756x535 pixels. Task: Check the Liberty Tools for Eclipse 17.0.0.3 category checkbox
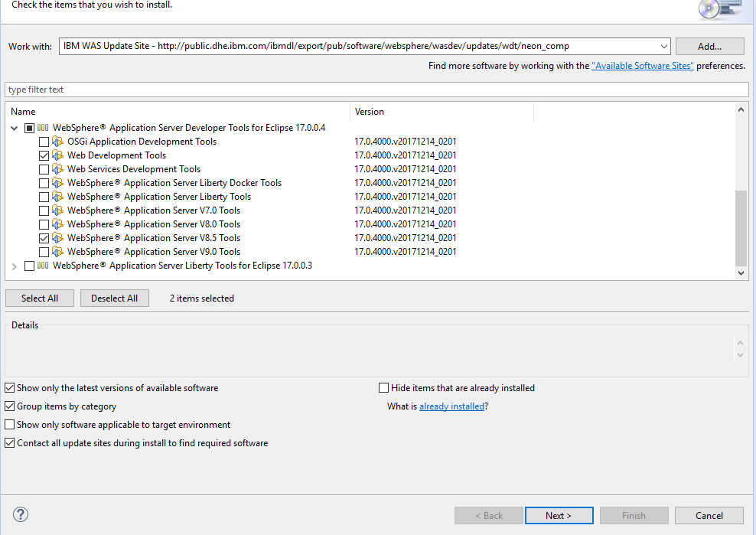click(x=29, y=266)
